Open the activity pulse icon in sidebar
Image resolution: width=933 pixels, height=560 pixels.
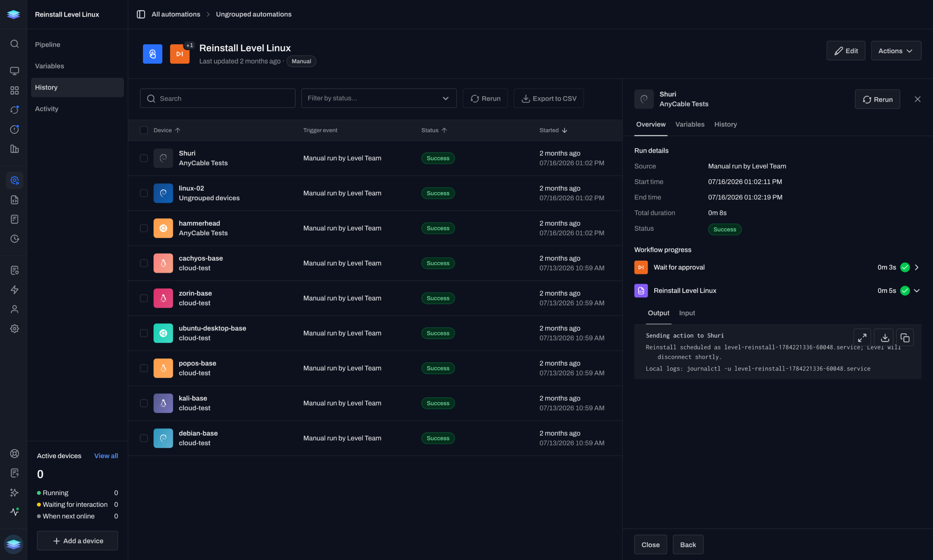15,512
